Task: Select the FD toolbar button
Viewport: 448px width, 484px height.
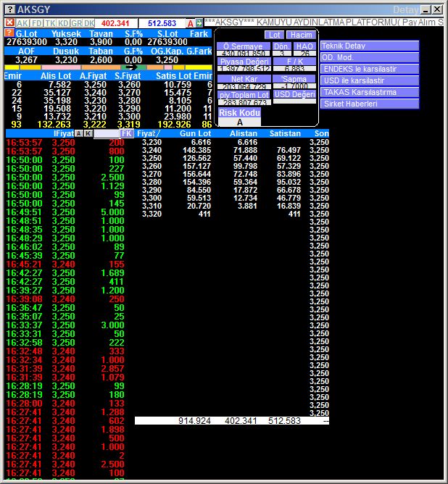Action: pyautogui.click(x=37, y=23)
